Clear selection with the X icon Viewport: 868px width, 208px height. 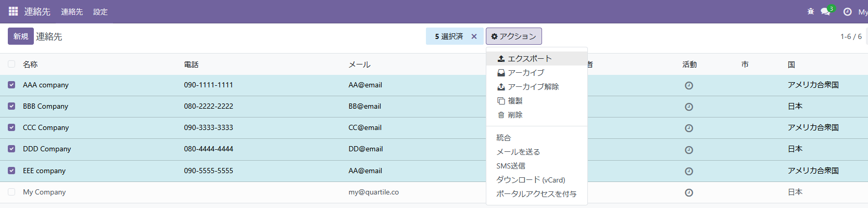click(474, 36)
